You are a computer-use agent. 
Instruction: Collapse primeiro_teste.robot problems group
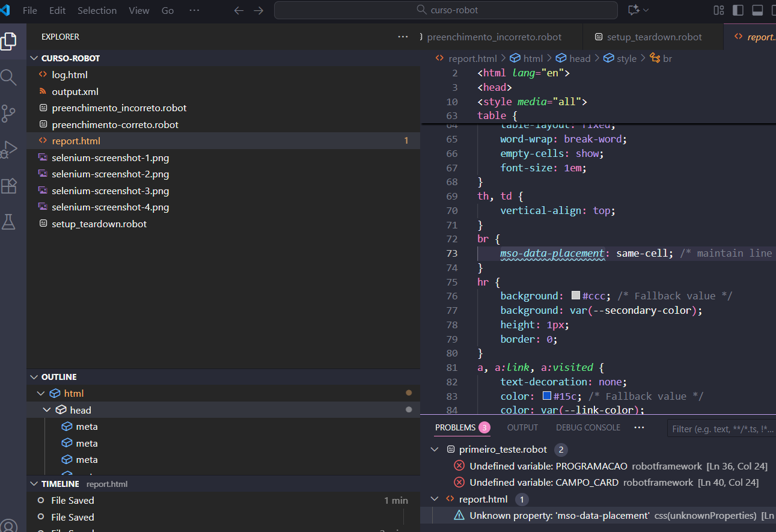[435, 450]
